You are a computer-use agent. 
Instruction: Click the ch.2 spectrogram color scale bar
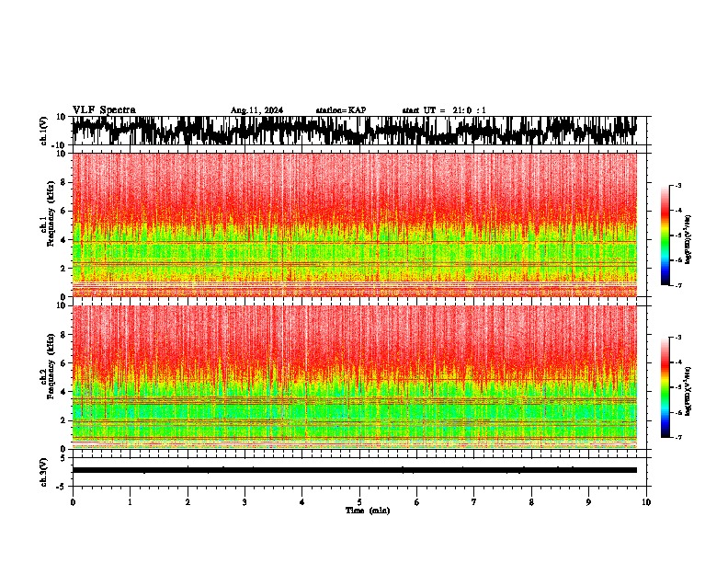point(665,387)
